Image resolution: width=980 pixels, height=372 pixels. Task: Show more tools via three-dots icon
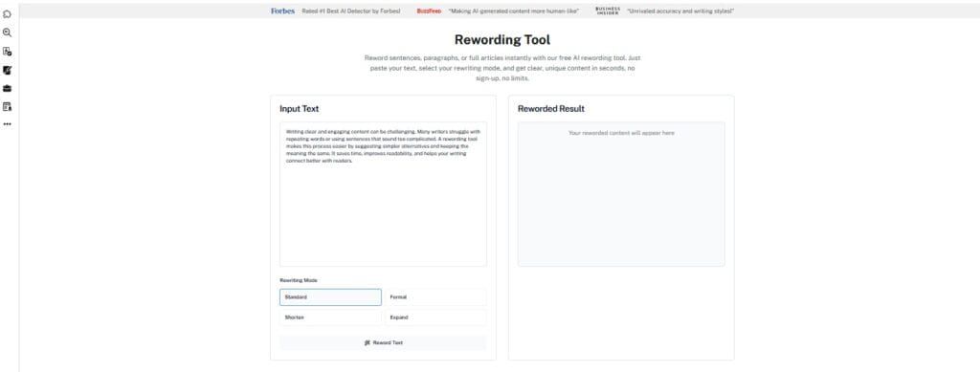8,124
